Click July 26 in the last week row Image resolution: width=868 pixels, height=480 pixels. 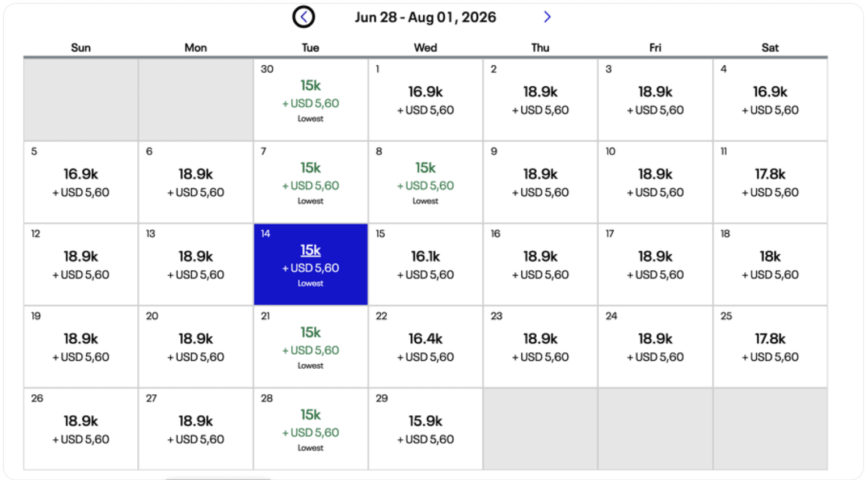[x=80, y=428]
